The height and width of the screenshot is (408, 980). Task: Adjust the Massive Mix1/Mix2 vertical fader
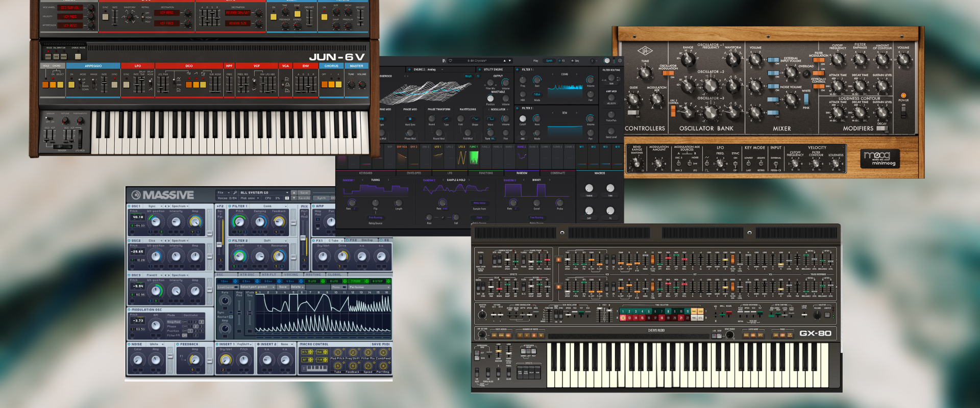click(303, 238)
